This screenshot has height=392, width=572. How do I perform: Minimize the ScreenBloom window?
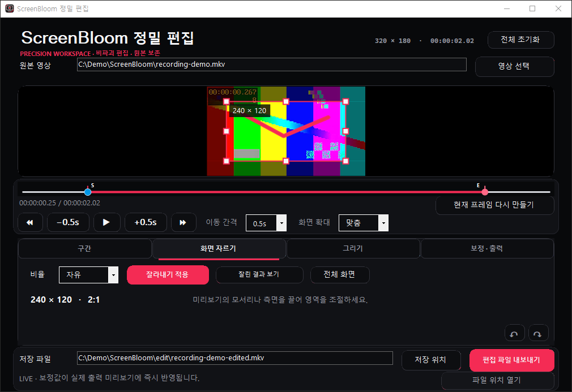(x=507, y=8)
